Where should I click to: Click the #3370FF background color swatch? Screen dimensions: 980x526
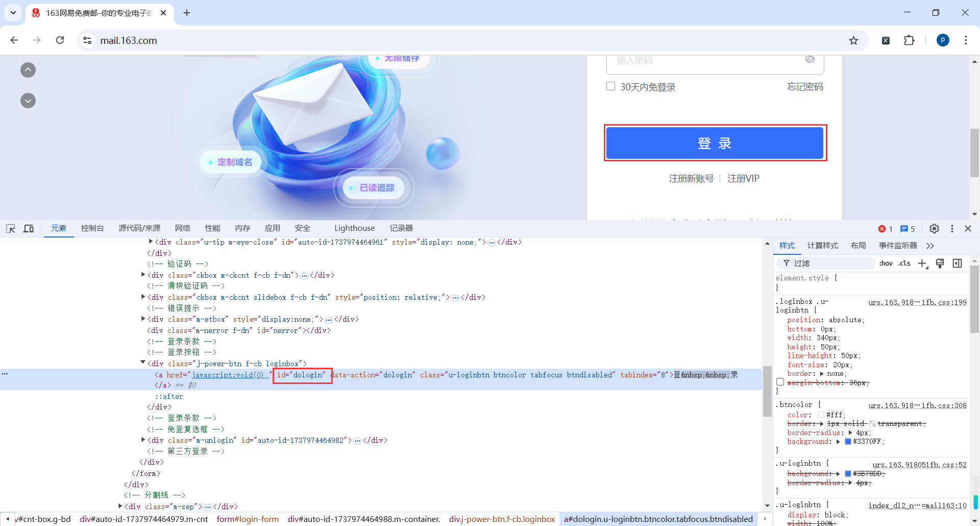[x=848, y=442]
